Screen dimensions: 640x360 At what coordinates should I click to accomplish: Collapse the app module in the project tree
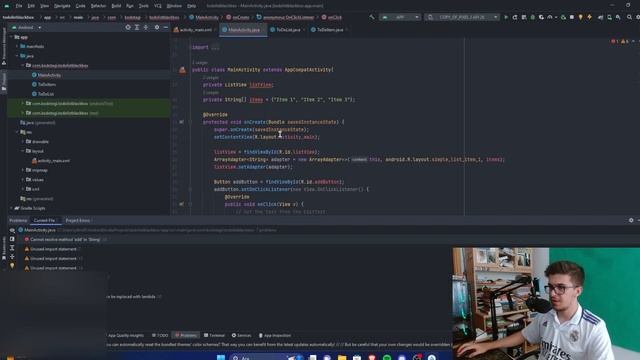(x=11, y=37)
